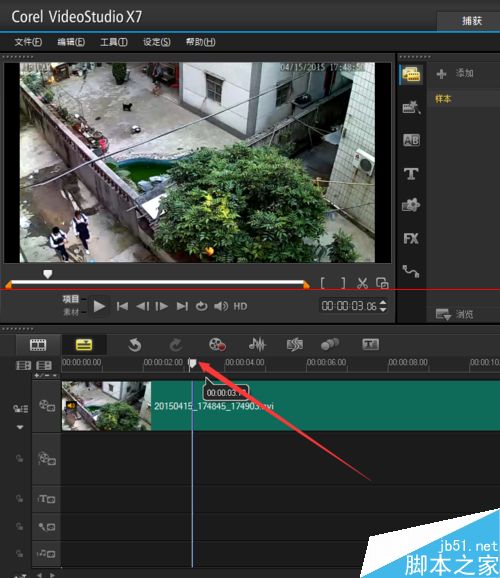Click the preview scrubber handle
This screenshot has height=578, width=500.
coord(48,274)
